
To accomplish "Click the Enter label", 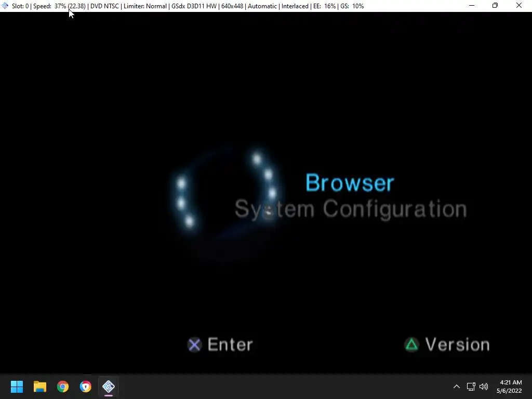I will click(x=230, y=345).
